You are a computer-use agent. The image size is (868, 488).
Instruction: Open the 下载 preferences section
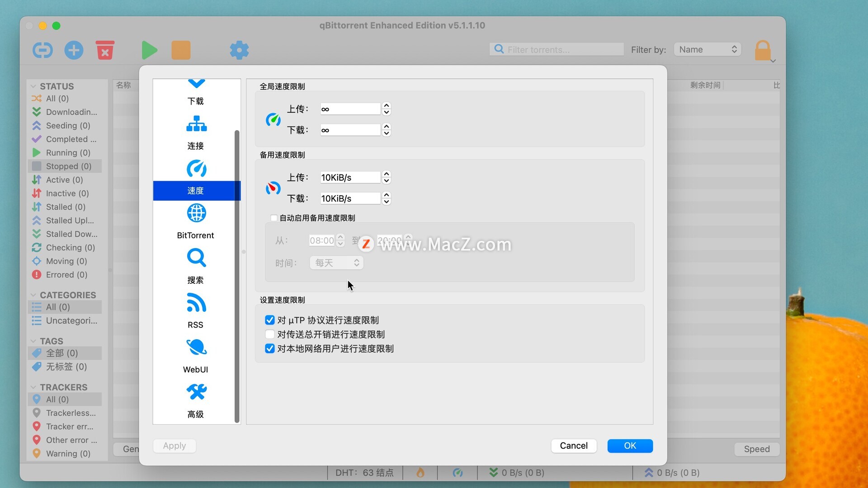(x=196, y=93)
